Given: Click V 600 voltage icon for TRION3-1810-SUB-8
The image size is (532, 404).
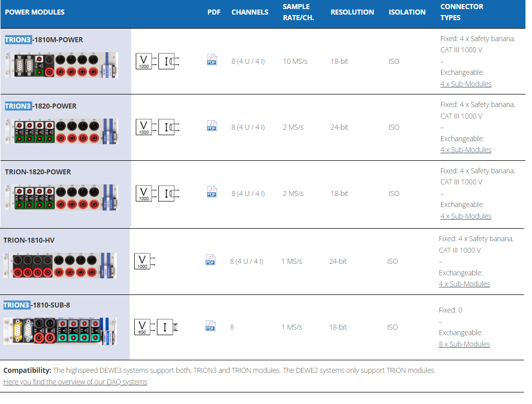Looking at the screenshot, I should tap(142, 327).
